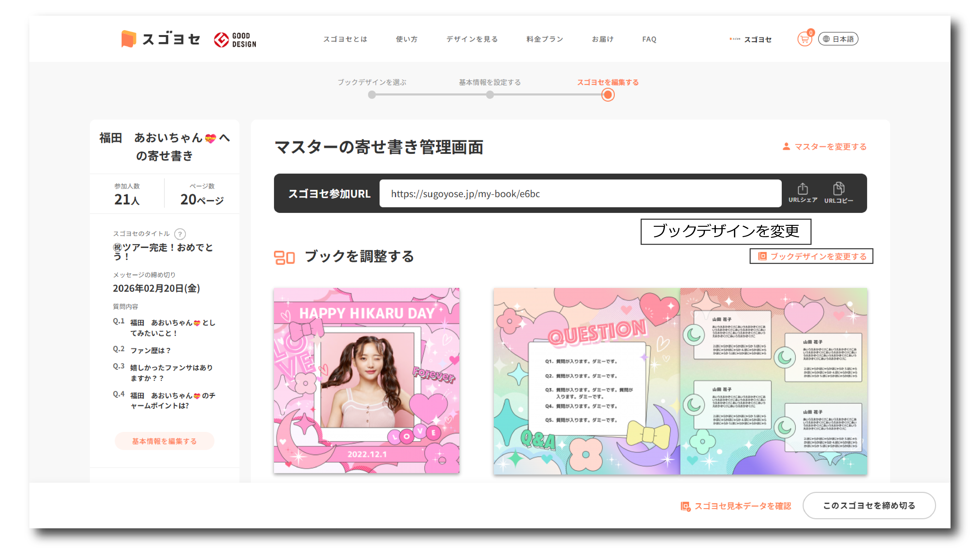
Task: Open the 使い方 navigation item
Action: 406,39
